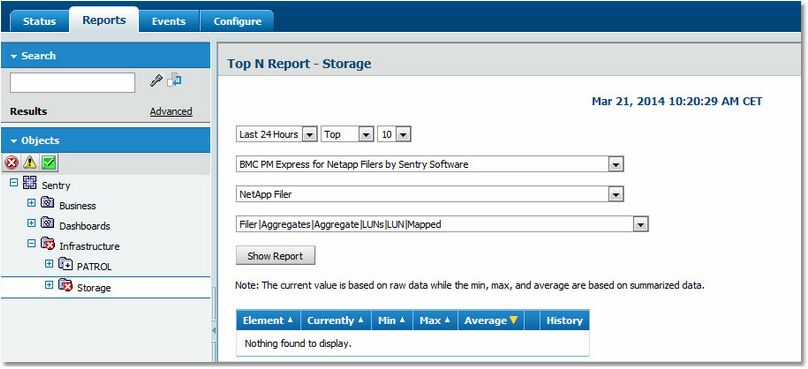Sort by Average column
This screenshot has height=369, width=808.
click(x=491, y=320)
